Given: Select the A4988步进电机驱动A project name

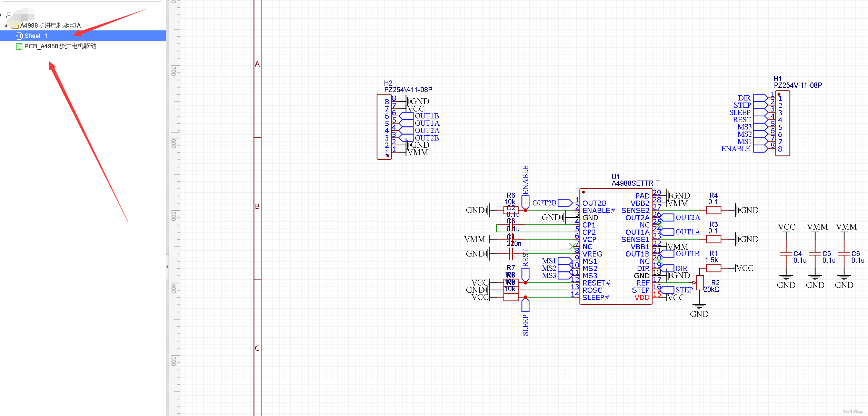Looking at the screenshot, I should pos(50,26).
